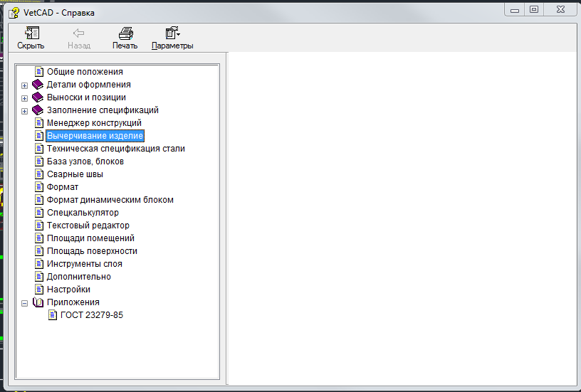Click the page icon beside Вычерчивание изделие
The width and height of the screenshot is (581, 392).
[x=39, y=135]
